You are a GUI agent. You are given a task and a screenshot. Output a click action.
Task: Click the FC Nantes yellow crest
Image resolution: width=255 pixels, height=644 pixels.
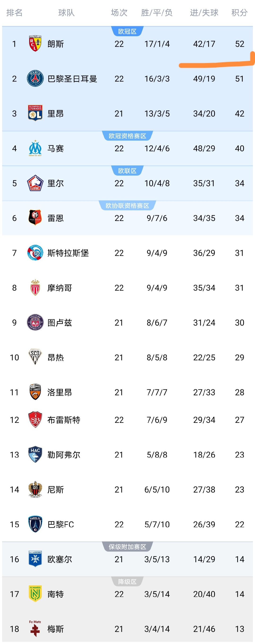[x=35, y=593]
